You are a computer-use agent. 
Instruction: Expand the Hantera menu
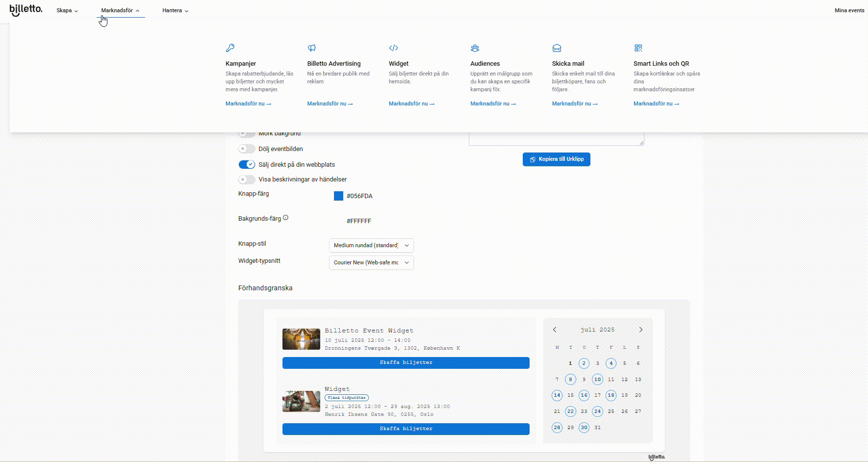tap(175, 10)
